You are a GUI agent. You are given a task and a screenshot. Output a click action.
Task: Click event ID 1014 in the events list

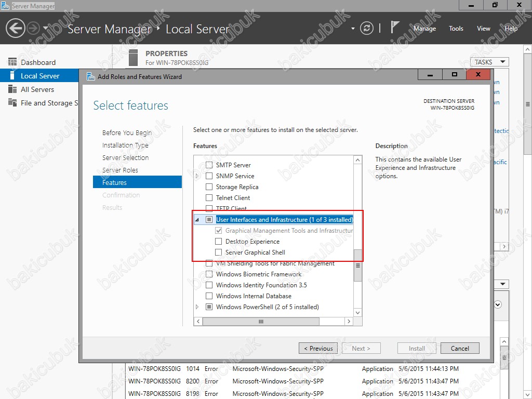tap(193, 368)
